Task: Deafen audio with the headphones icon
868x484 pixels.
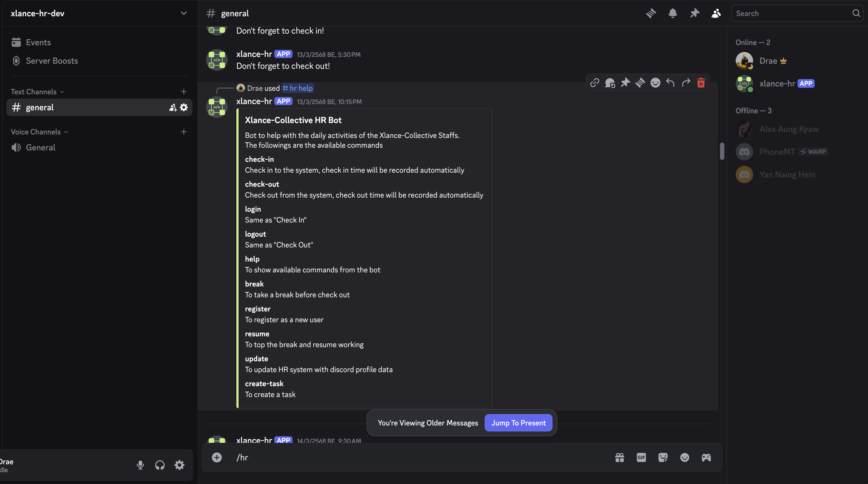Action: (160, 465)
